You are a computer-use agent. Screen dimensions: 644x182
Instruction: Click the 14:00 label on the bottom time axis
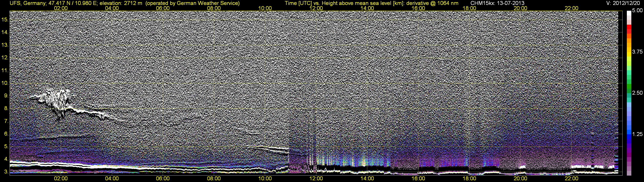coord(367,179)
